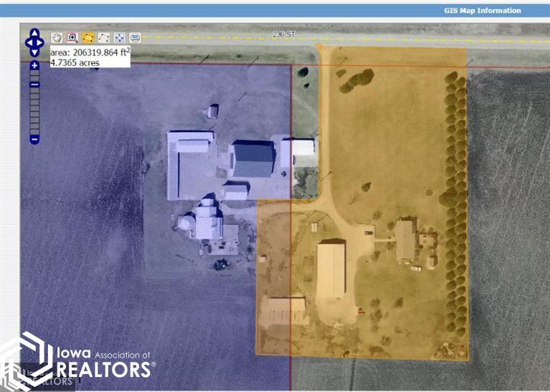This screenshot has width=550, height=392.
Task: Zoom in using the plus button
Action: [x=34, y=66]
